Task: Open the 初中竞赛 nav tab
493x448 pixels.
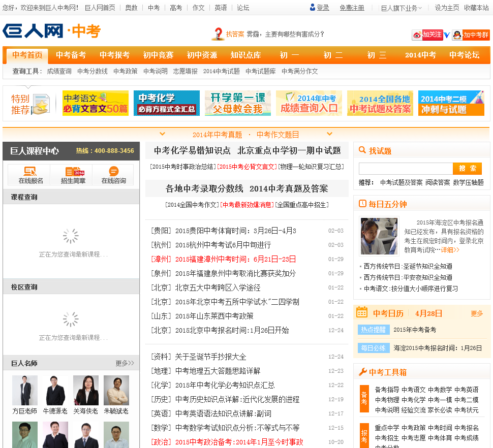Action: tap(159, 55)
